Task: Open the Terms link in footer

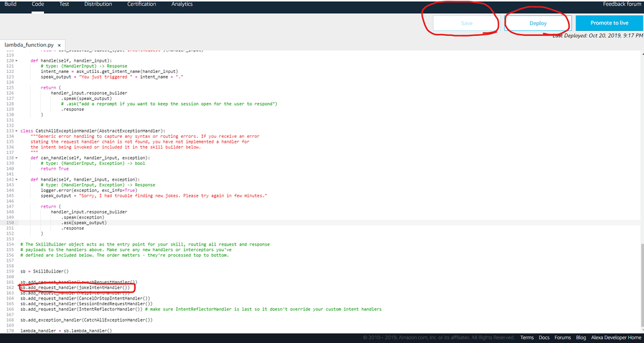Action: (527, 338)
